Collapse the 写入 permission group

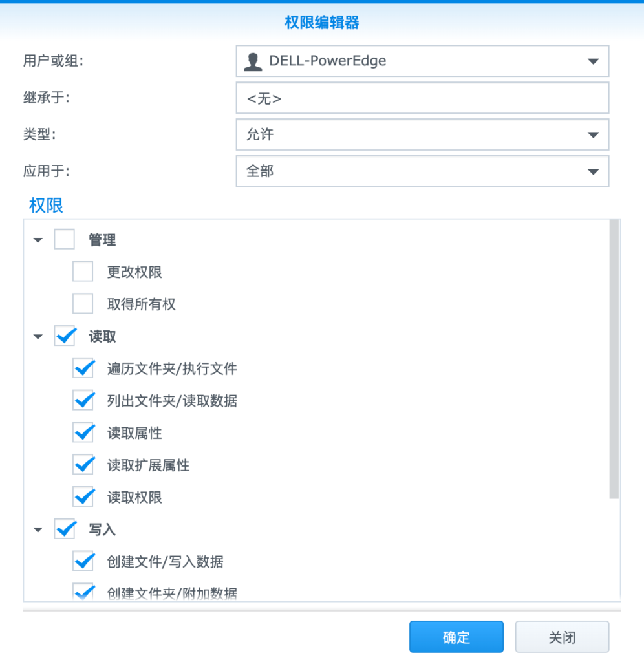point(38,529)
